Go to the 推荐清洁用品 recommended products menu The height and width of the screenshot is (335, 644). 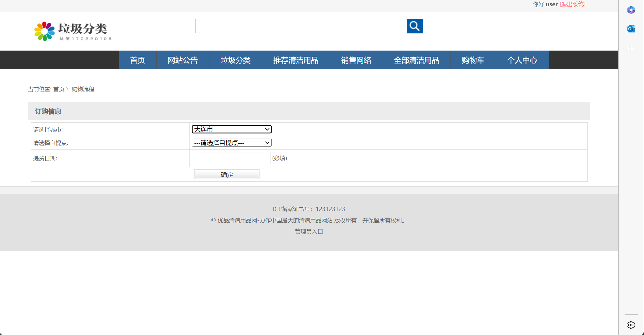click(295, 60)
